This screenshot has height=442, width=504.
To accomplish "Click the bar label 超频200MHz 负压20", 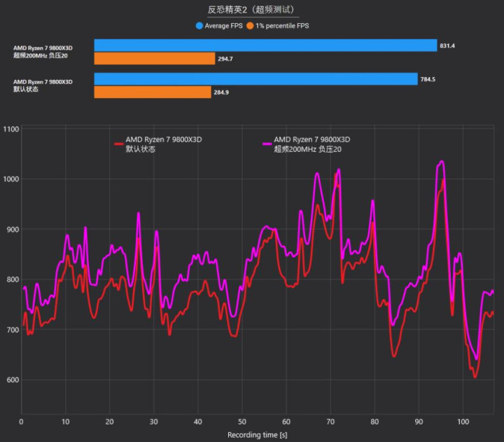I will point(41,55).
